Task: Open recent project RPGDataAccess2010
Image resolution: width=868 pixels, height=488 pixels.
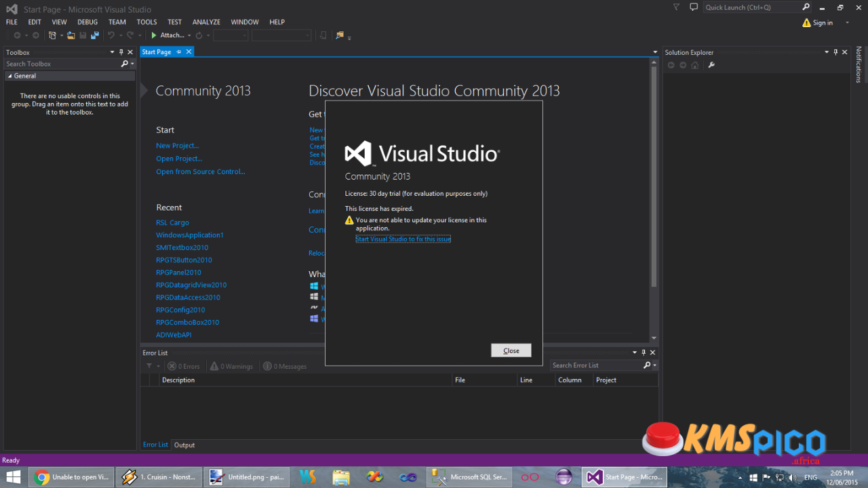Action: pyautogui.click(x=188, y=298)
